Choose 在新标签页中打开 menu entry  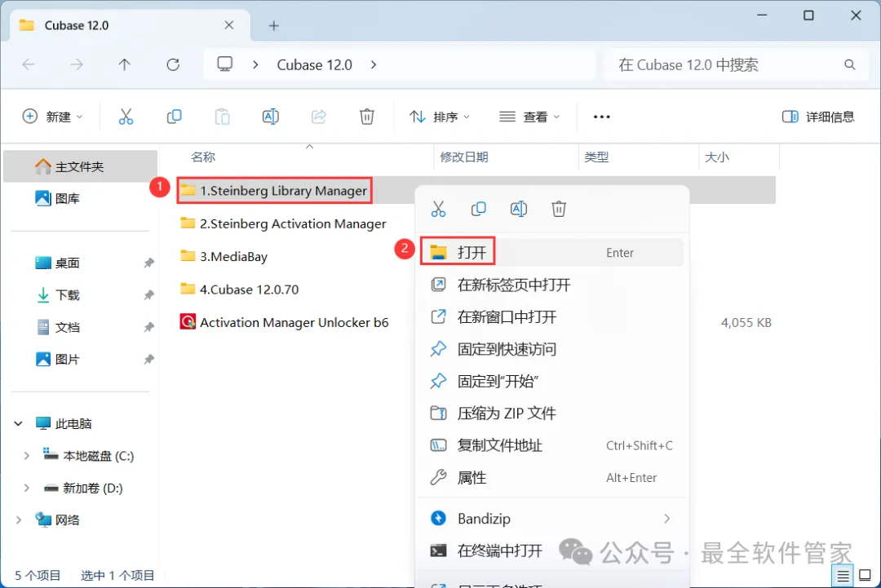551,285
